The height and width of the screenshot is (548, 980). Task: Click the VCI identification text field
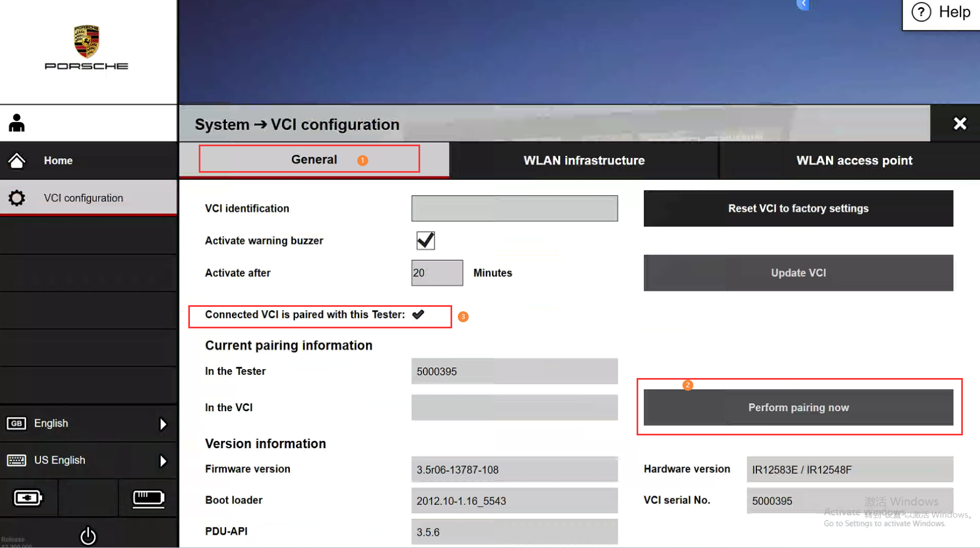point(514,209)
